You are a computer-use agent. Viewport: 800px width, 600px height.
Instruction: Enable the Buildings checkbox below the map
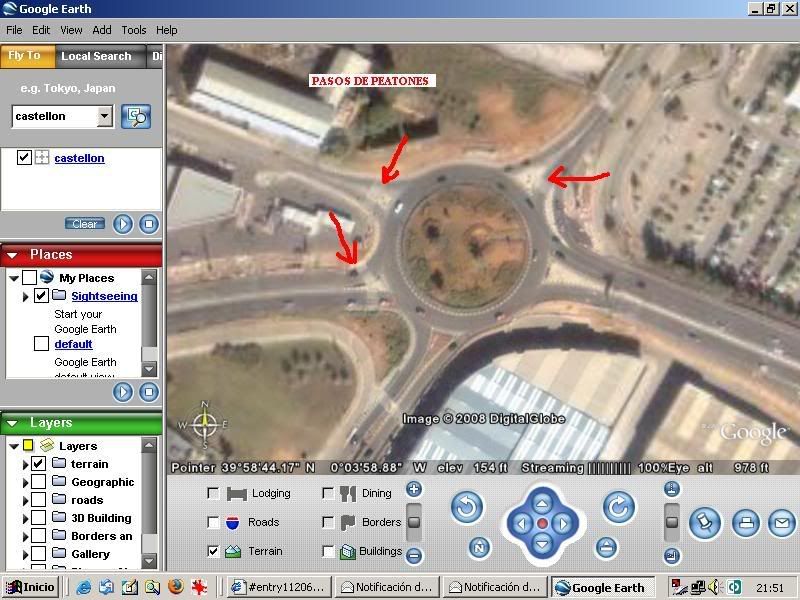328,551
